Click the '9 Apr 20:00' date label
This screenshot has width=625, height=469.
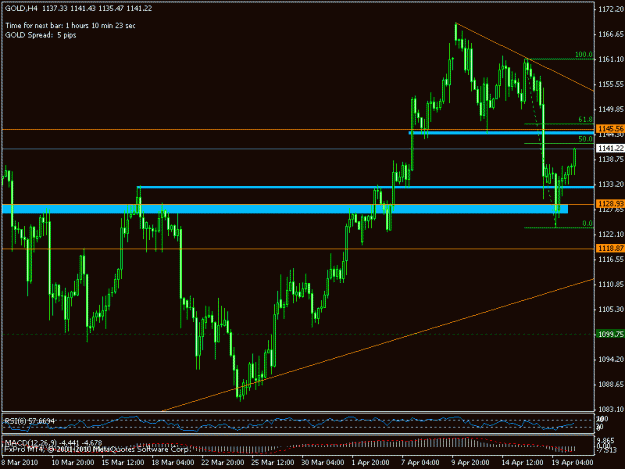pos(470,463)
